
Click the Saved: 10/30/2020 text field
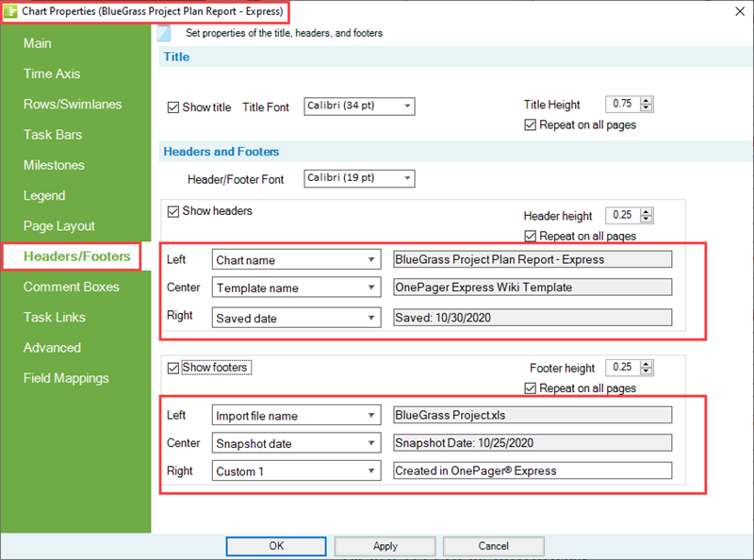533,318
